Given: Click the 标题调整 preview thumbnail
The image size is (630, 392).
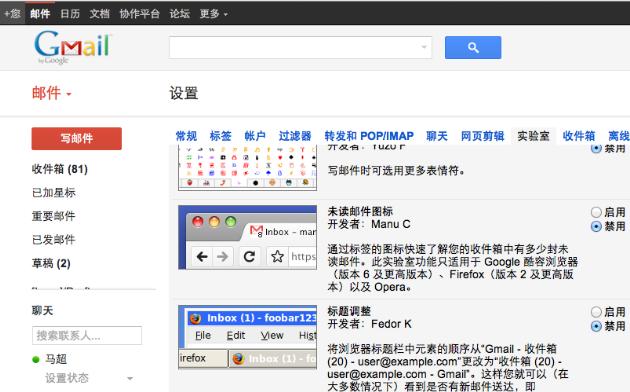Looking at the screenshot, I should (x=248, y=337).
